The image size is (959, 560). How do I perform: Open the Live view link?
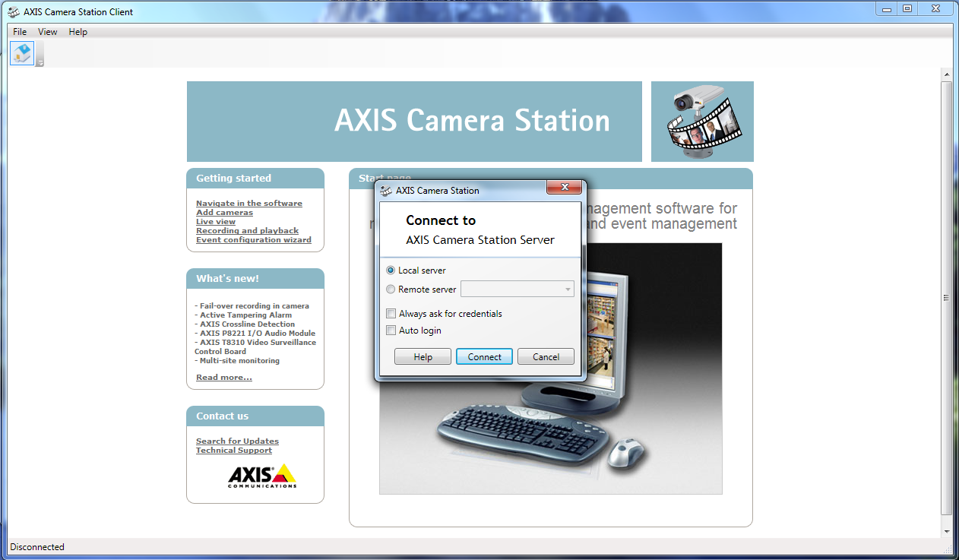216,222
